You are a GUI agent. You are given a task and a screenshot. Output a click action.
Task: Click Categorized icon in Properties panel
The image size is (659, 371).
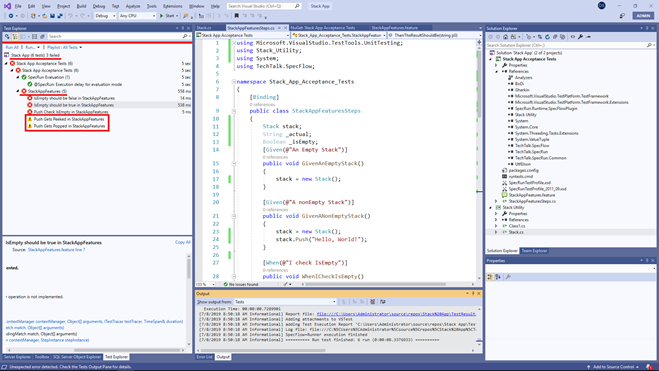pos(490,277)
